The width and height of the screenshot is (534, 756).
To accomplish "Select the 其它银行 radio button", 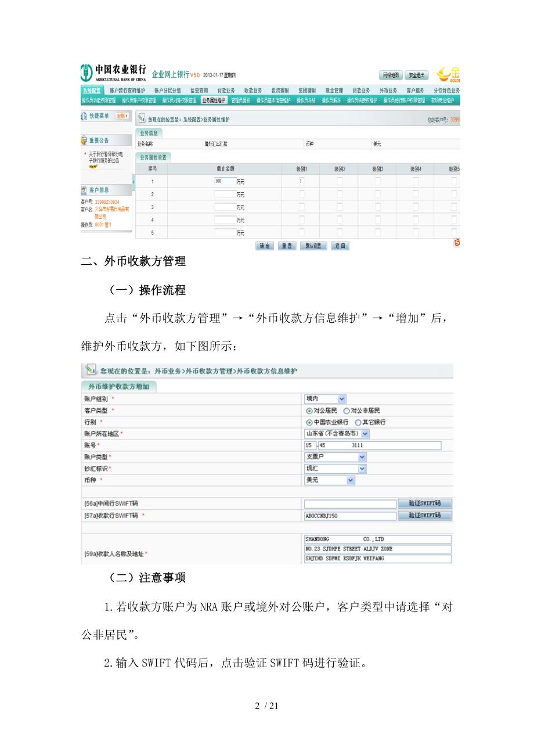I will 358,422.
